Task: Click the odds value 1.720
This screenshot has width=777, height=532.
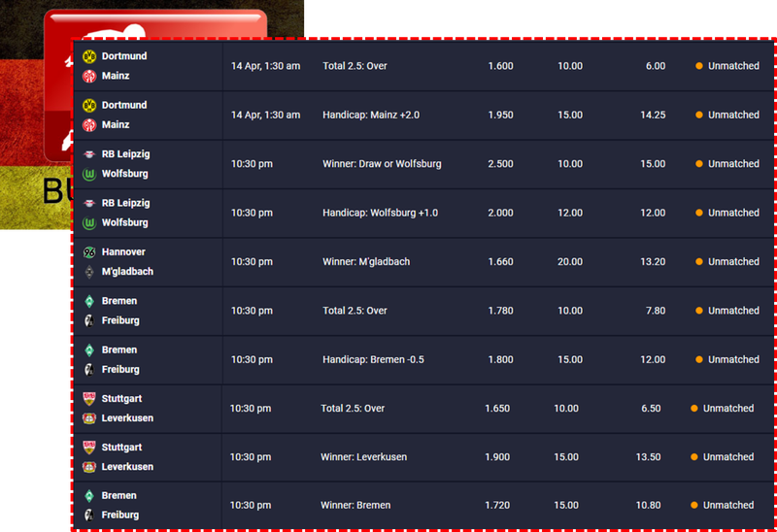Action: [497, 505]
